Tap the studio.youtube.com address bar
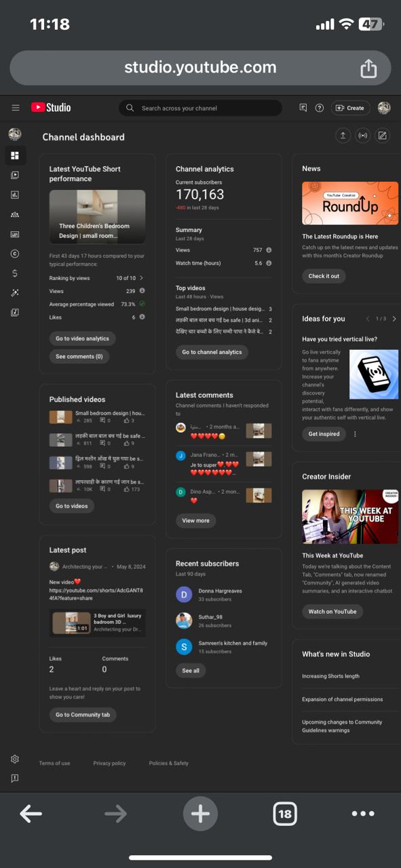Viewport: 401px width, 868px height. [x=200, y=68]
